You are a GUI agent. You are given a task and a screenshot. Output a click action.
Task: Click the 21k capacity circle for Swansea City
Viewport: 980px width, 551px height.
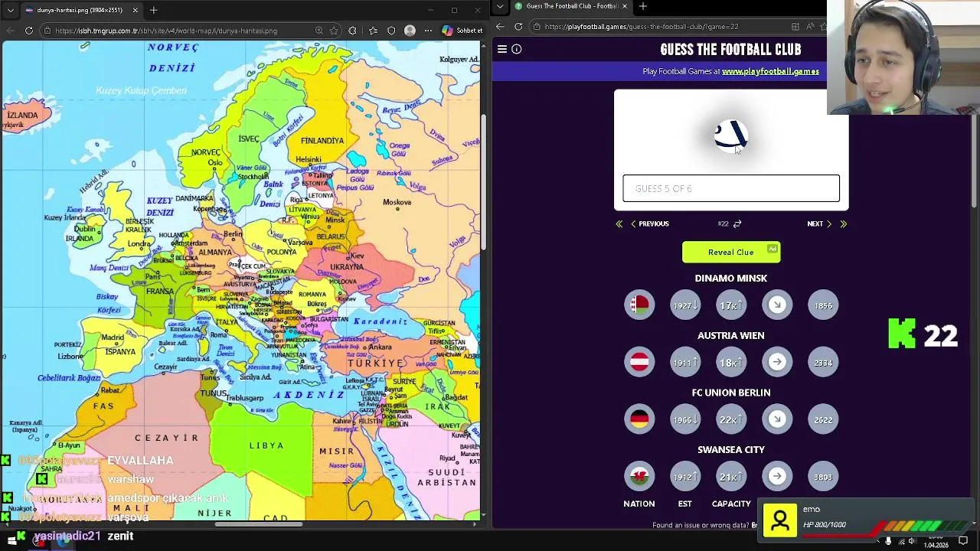(731, 477)
